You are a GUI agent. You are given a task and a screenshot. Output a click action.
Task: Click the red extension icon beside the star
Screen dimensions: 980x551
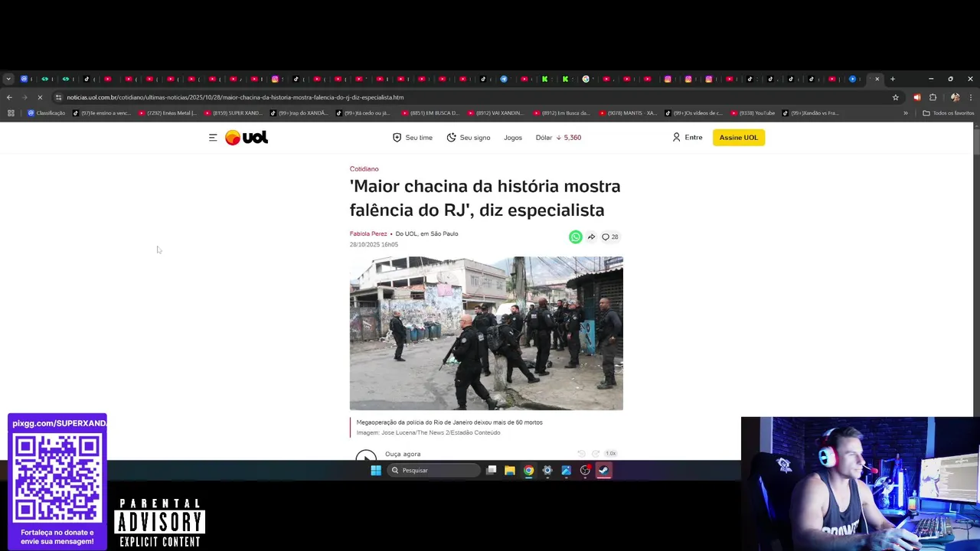(916, 97)
